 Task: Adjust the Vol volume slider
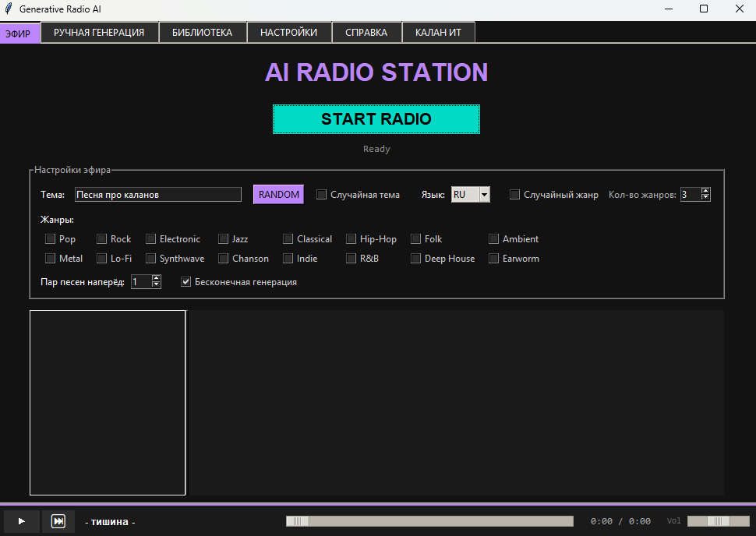point(718,521)
